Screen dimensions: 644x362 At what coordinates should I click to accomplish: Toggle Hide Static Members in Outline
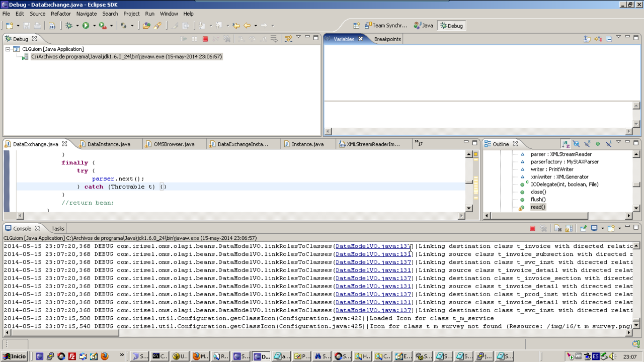(x=587, y=144)
